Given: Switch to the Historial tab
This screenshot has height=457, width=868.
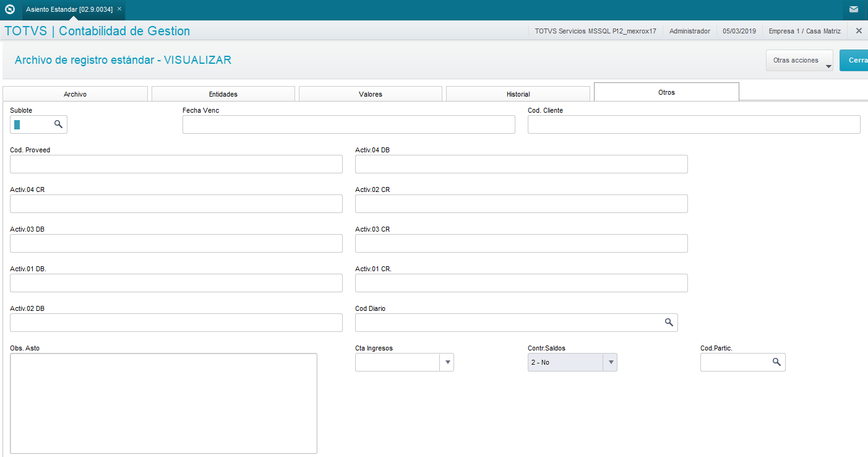Looking at the screenshot, I should click(518, 94).
